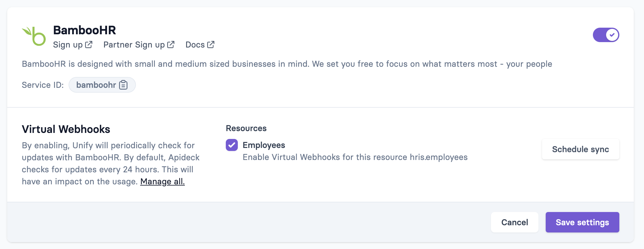The image size is (644, 249).
Task: Open the Sign up external link
Action: tap(72, 45)
